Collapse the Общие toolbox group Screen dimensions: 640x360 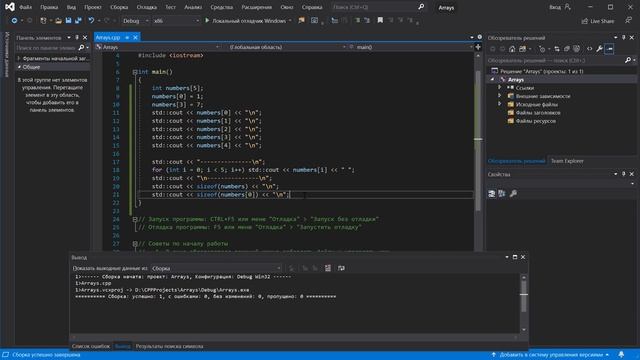(x=19, y=67)
